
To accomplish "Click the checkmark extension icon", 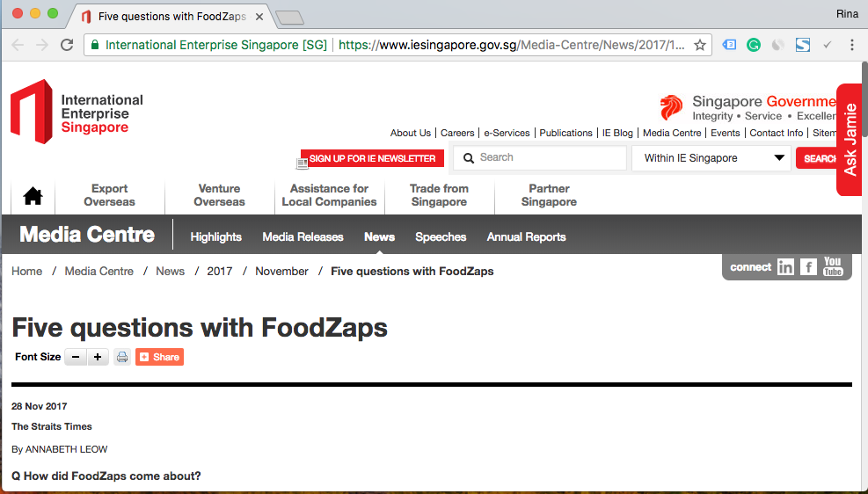I will tap(827, 45).
